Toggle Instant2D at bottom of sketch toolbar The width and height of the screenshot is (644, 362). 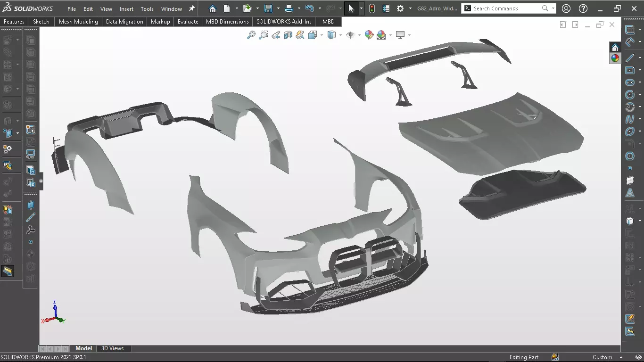(630, 332)
